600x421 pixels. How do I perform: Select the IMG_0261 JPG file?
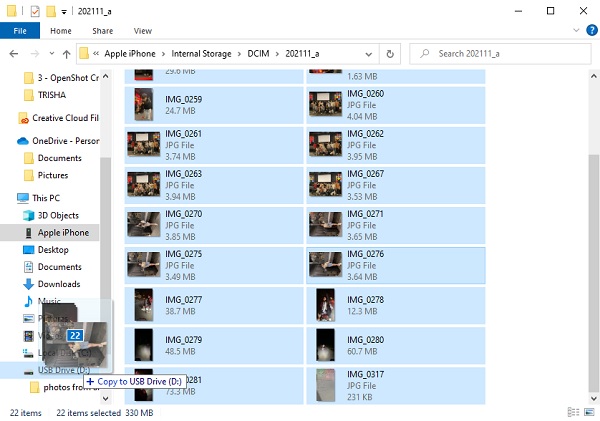click(214, 145)
